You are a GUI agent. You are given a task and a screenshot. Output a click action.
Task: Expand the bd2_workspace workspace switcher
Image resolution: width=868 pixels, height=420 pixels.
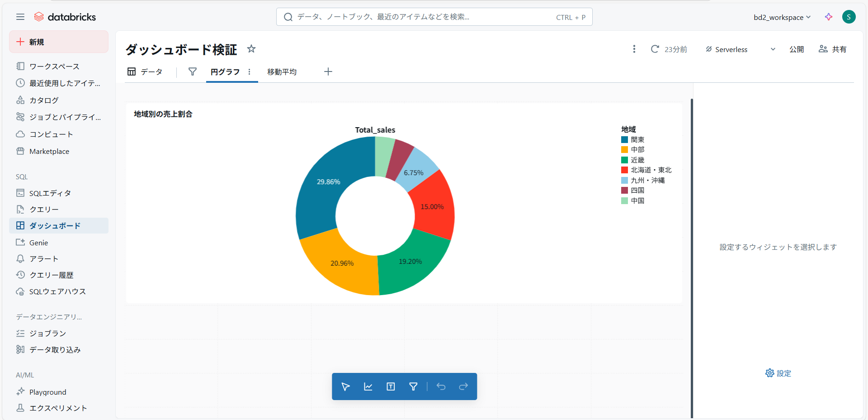(x=782, y=17)
